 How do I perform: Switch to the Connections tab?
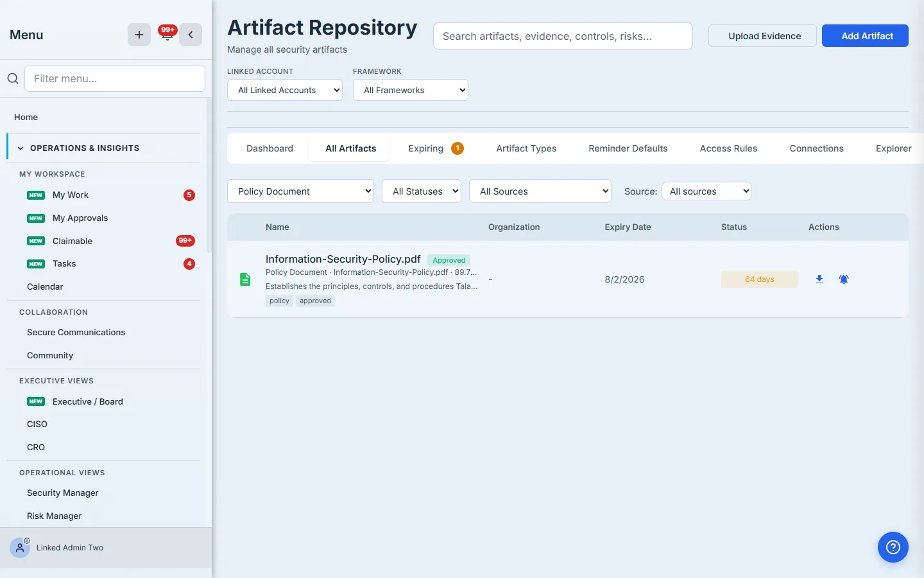[x=816, y=148]
